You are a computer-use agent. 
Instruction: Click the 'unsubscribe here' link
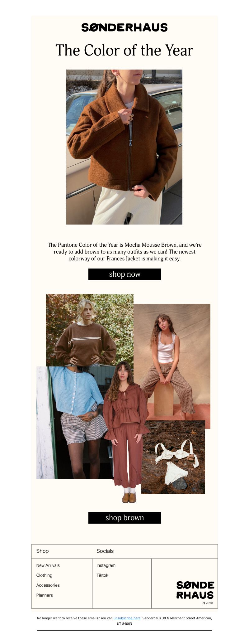point(127,618)
